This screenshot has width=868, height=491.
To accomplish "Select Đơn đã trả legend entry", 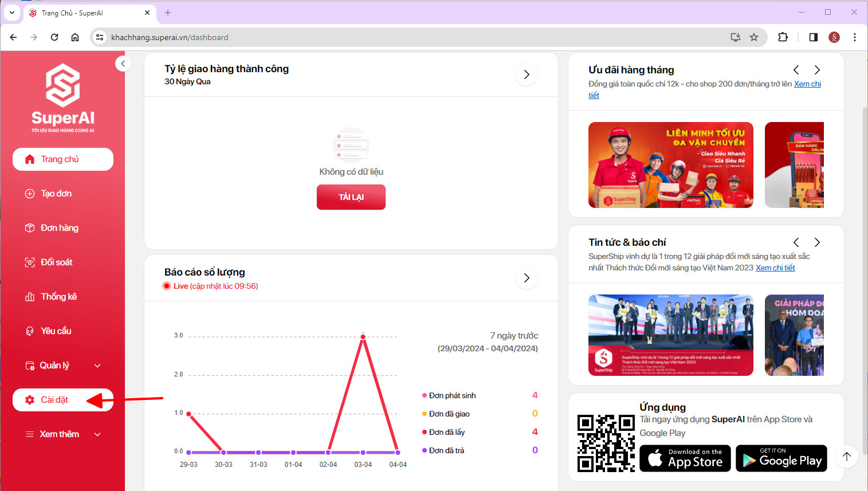I will click(x=443, y=450).
